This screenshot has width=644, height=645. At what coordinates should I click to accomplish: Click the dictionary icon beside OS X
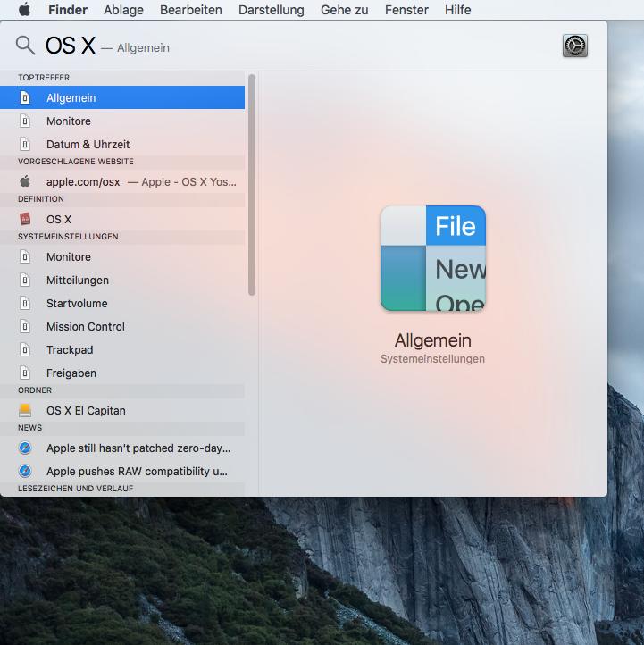(x=25, y=219)
